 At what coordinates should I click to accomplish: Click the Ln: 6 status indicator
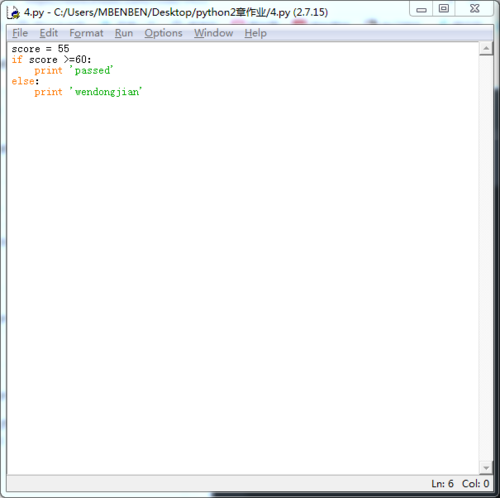pos(442,483)
